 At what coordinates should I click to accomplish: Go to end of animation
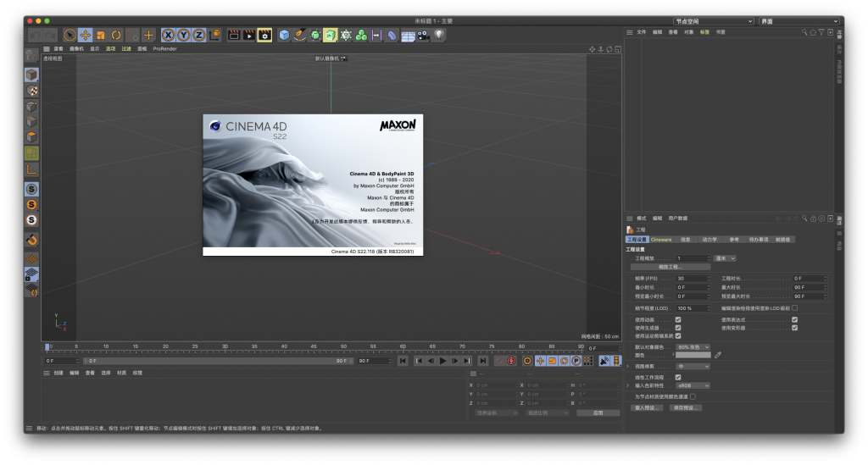(482, 361)
